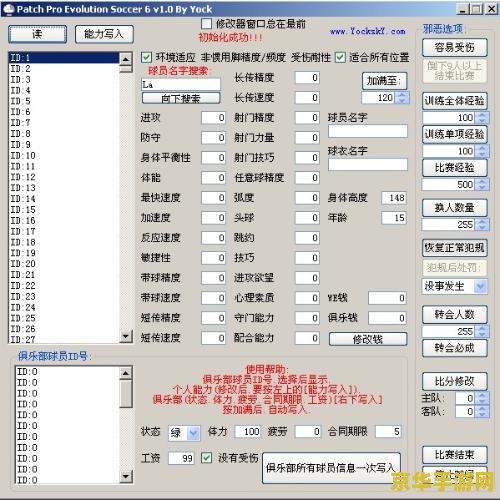The width and height of the screenshot is (500, 500).
Task: Click the 转会人数 button
Action: [454, 314]
